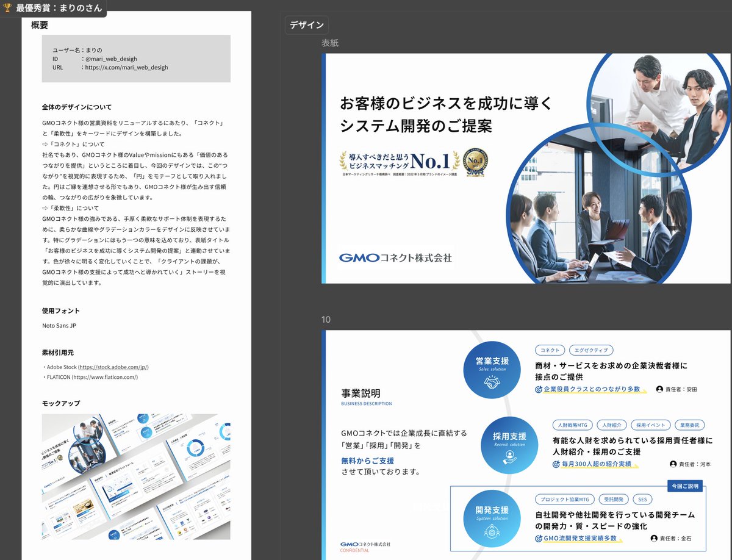The image size is (732, 560).
Task: Click target icon before GMO流開発支援実績多数
Action: point(539,539)
